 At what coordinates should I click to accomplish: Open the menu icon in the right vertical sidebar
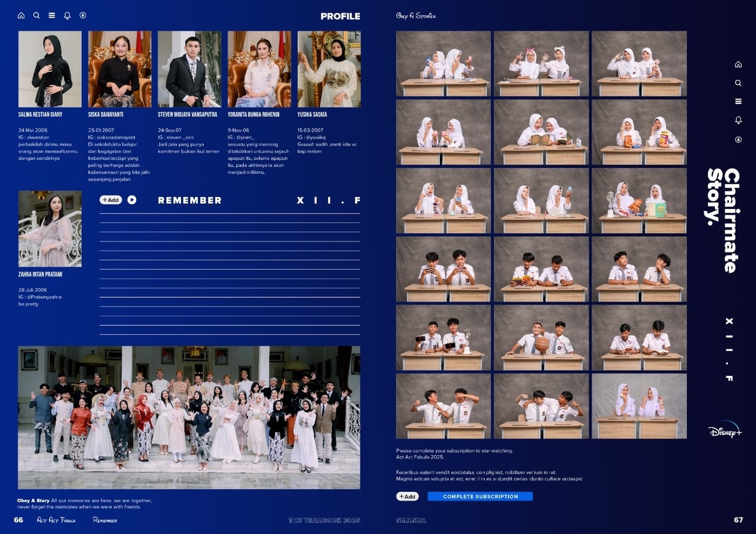(738, 101)
